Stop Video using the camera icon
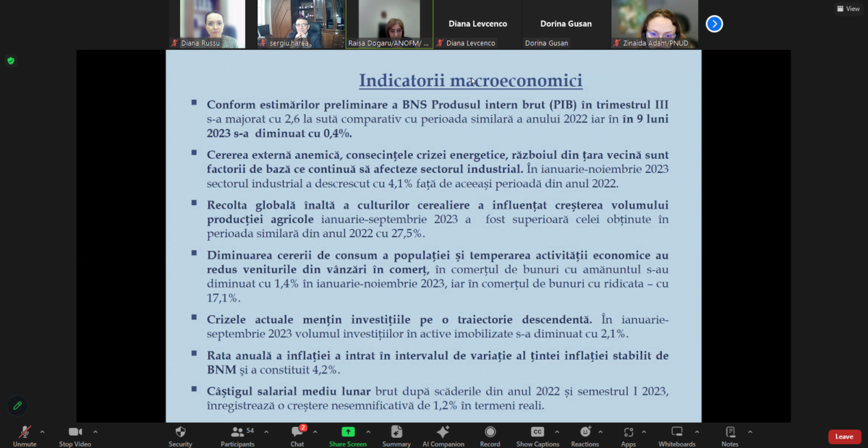Screen dimensions: 868x448 pos(75,436)
